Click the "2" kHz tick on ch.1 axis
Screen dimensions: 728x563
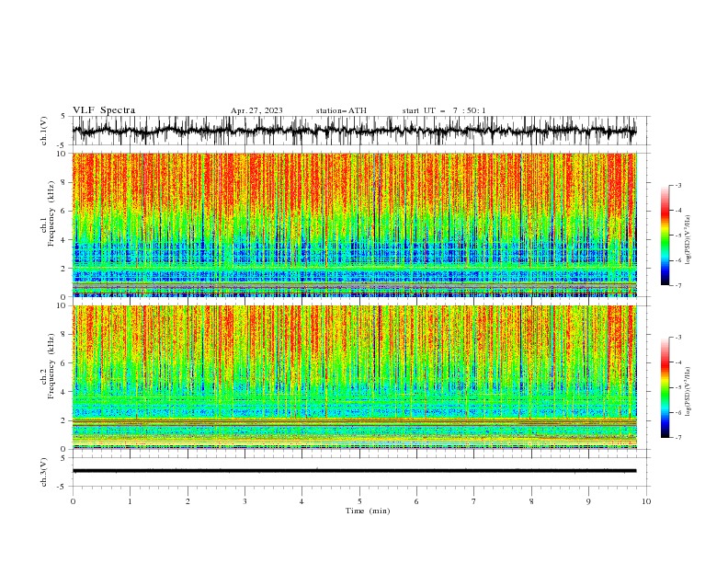(x=65, y=268)
